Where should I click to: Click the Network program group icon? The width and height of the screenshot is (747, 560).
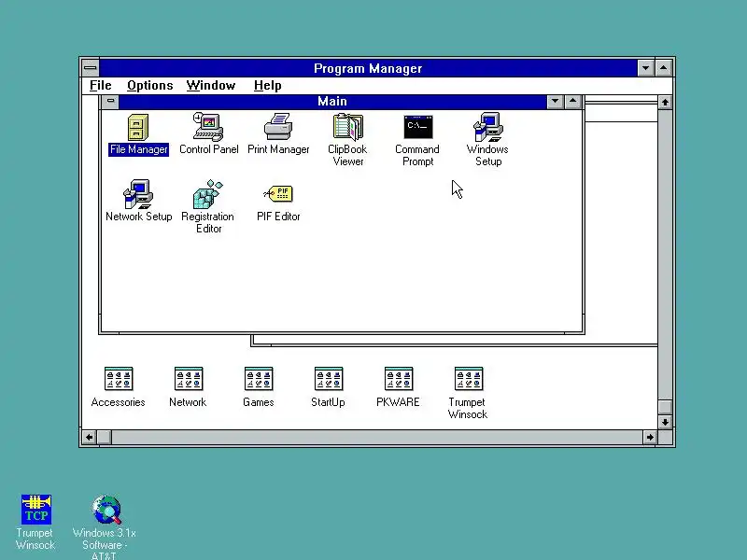tap(189, 379)
